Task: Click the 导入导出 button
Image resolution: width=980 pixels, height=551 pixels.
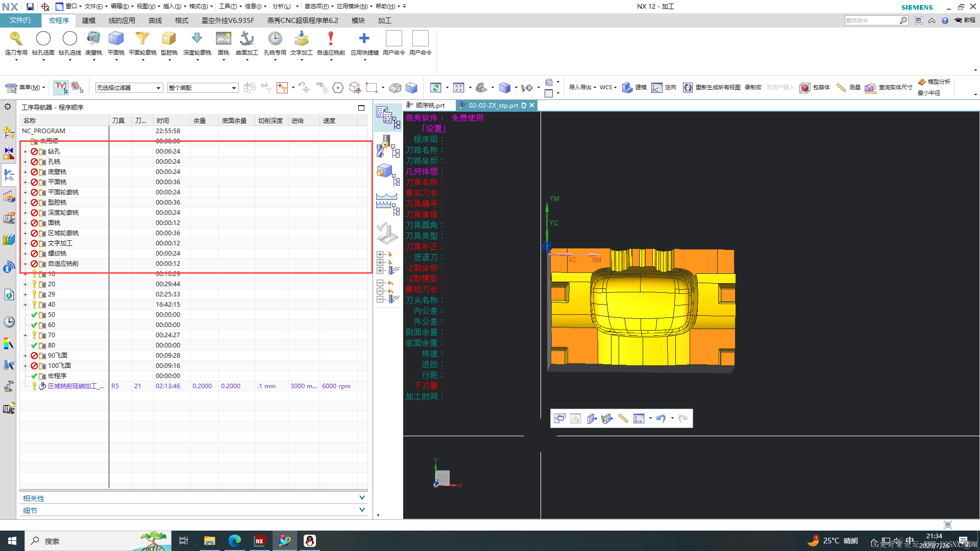Action: (581, 87)
